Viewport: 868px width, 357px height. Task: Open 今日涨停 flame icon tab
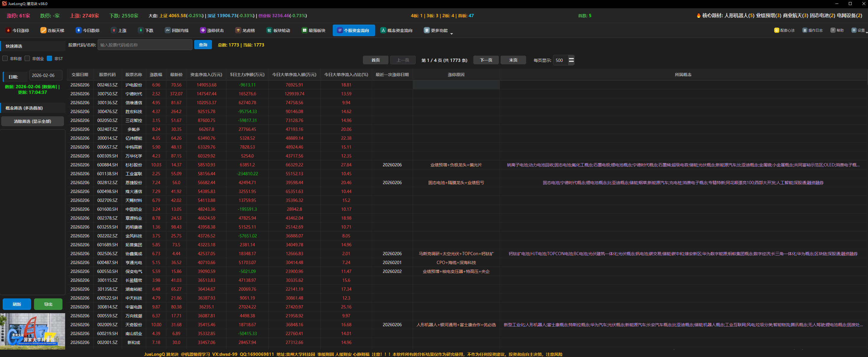tap(8, 30)
